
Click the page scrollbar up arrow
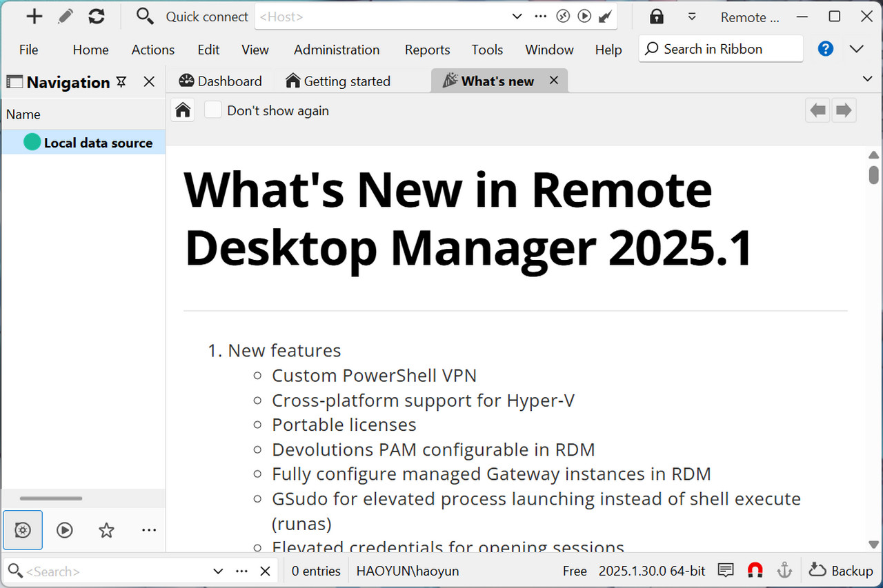(x=873, y=154)
